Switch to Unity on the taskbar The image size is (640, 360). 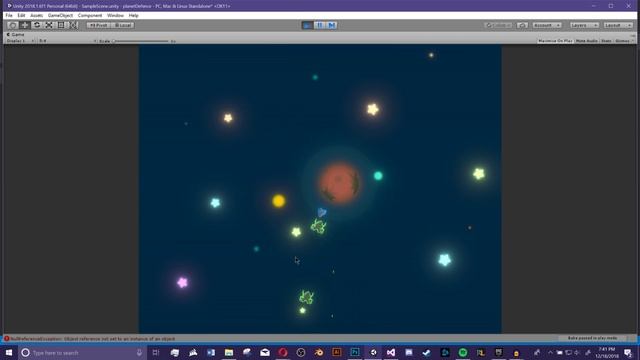coord(373,353)
